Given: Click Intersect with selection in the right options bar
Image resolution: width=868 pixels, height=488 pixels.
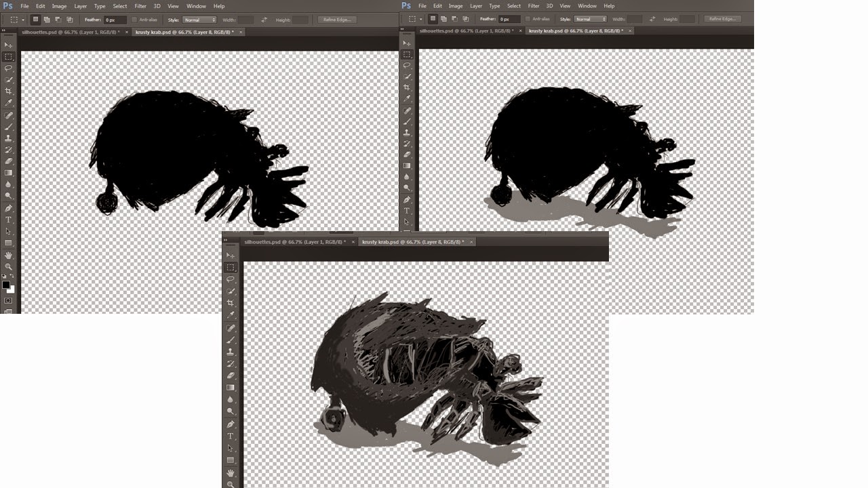Looking at the screenshot, I should click(x=467, y=19).
